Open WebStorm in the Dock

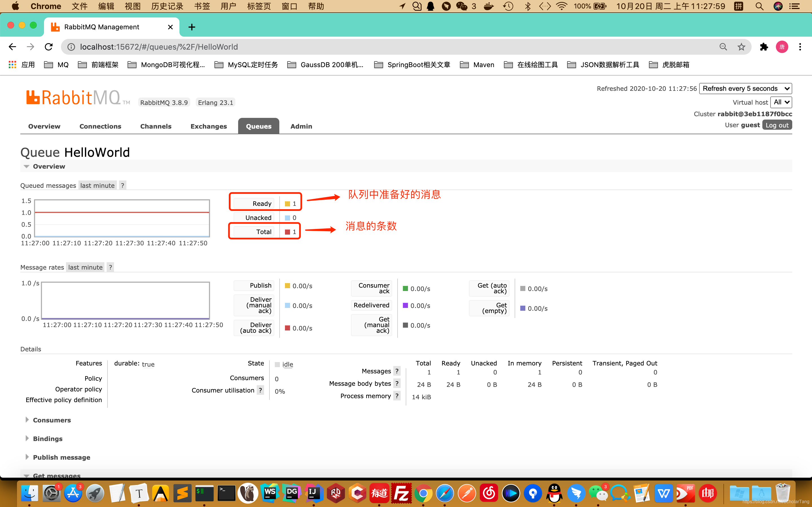tap(270, 493)
